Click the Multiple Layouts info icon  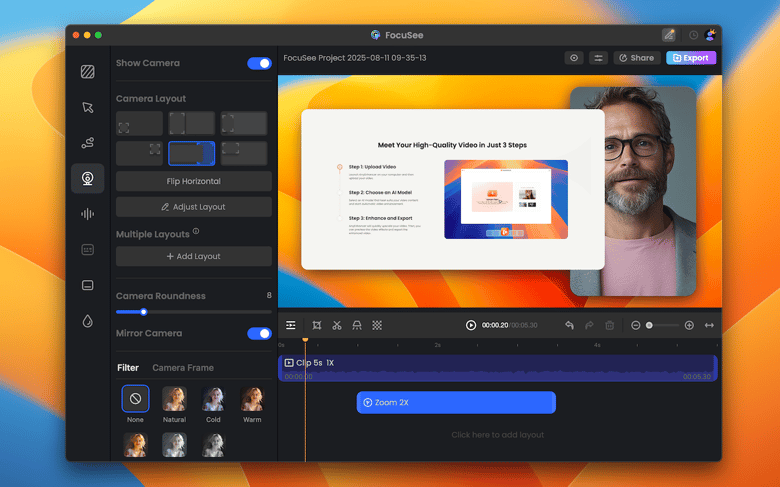pos(196,231)
